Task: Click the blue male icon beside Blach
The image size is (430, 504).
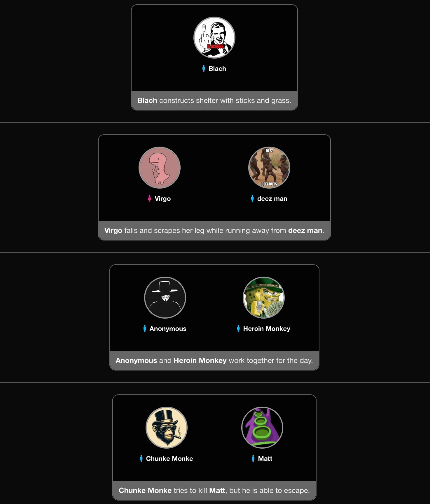Action: tap(204, 69)
